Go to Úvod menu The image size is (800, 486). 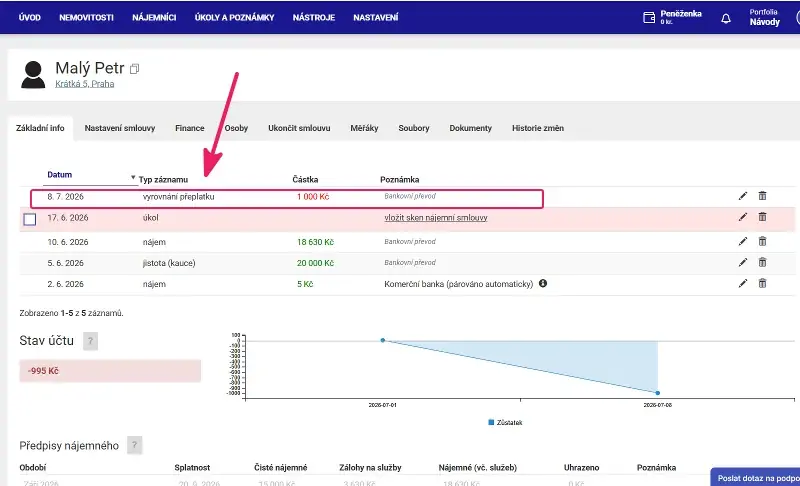click(x=30, y=17)
